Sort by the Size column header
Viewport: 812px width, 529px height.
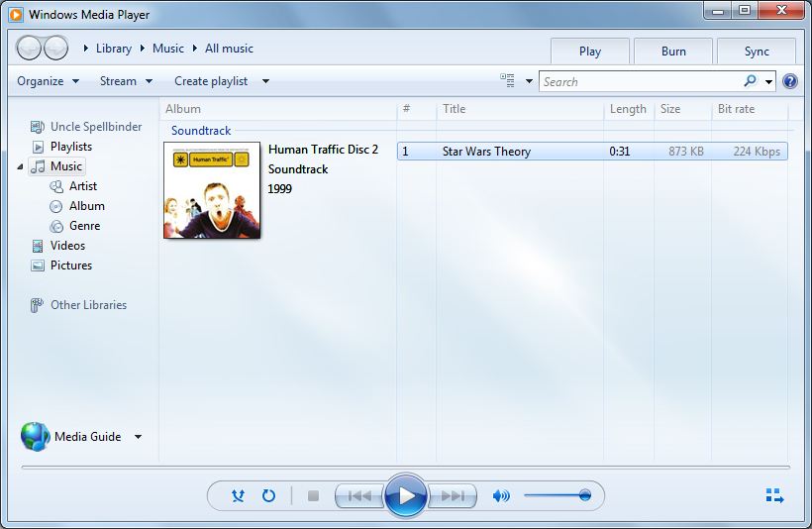pyautogui.click(x=682, y=109)
